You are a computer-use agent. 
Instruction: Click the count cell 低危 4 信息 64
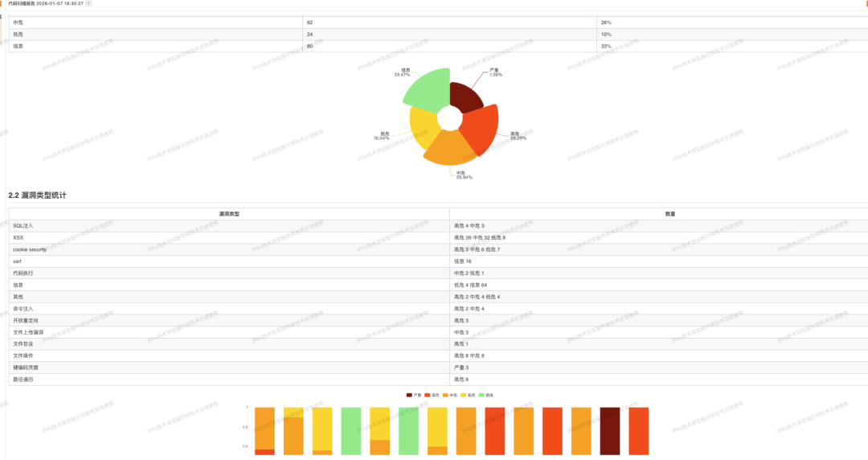tap(659, 285)
